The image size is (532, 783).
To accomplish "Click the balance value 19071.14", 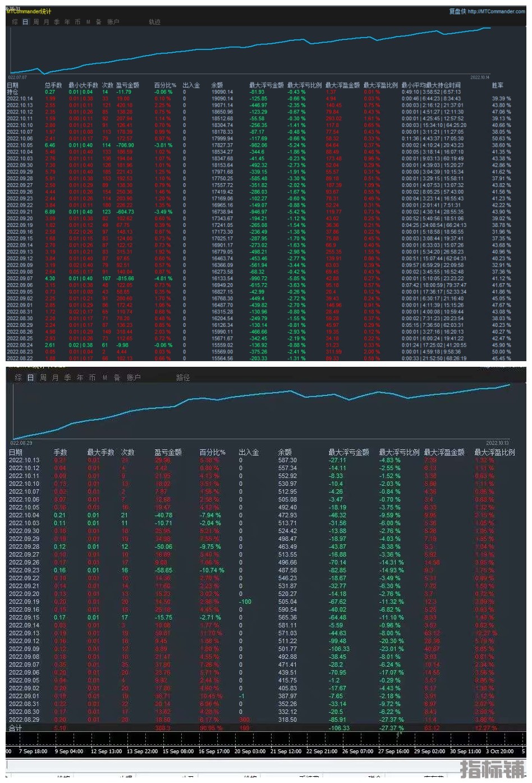I will [x=222, y=105].
